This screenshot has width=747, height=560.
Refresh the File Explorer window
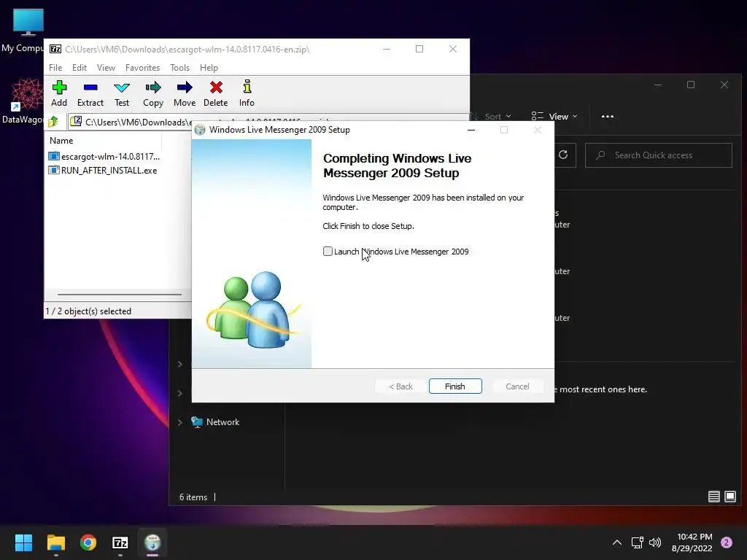[563, 155]
